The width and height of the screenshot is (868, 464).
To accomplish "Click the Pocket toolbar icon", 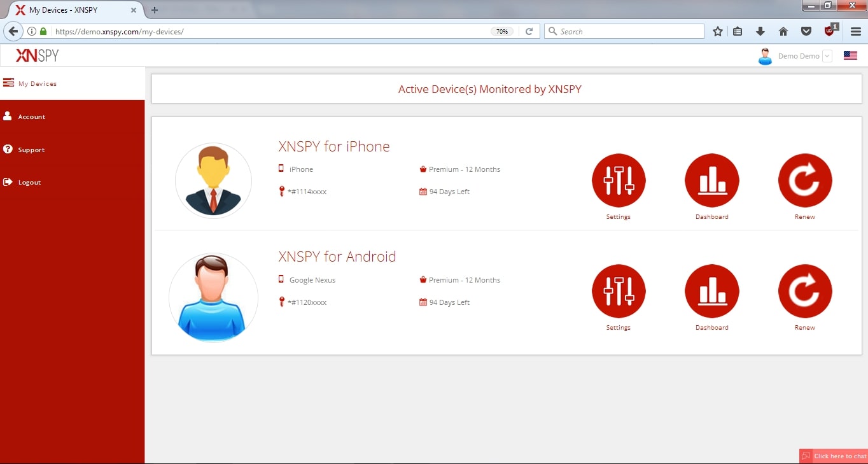I will click(806, 31).
